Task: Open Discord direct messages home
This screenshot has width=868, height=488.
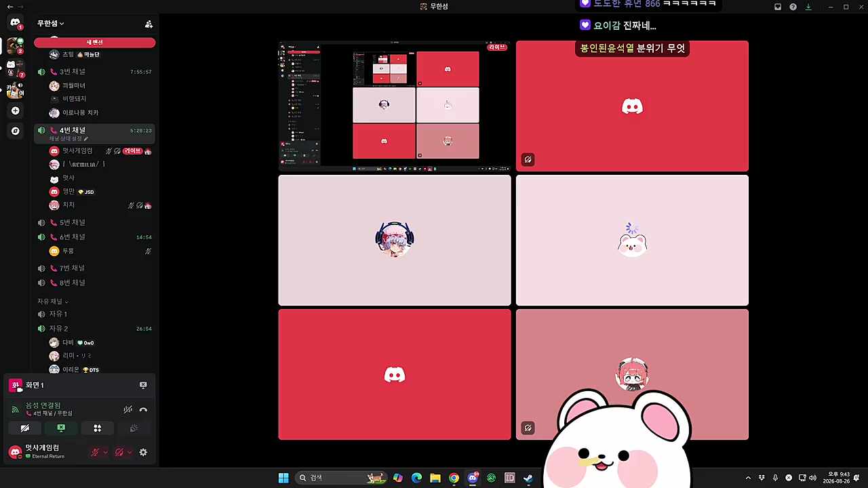Action: pyautogui.click(x=15, y=23)
